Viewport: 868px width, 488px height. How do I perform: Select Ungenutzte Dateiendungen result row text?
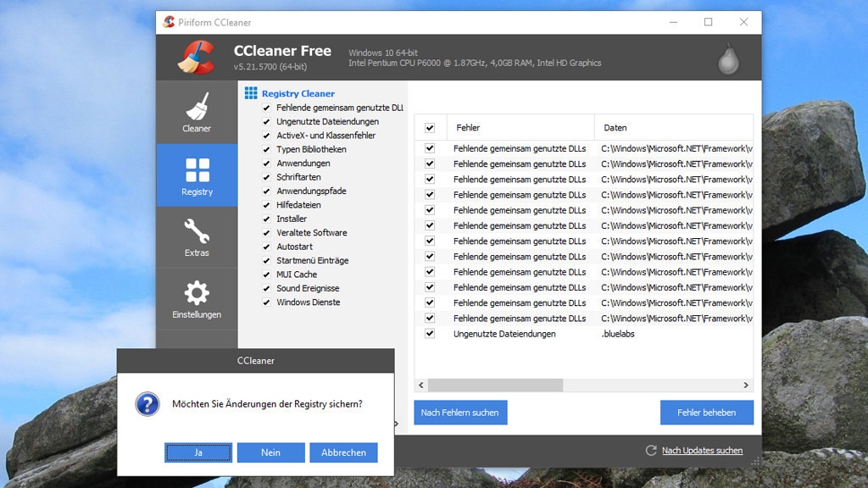[504, 334]
